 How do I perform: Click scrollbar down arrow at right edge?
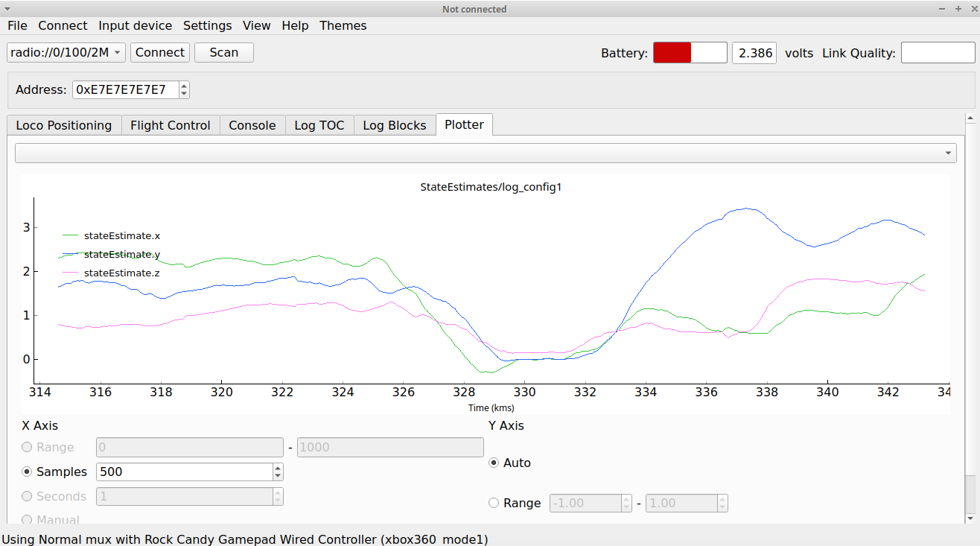(970, 517)
